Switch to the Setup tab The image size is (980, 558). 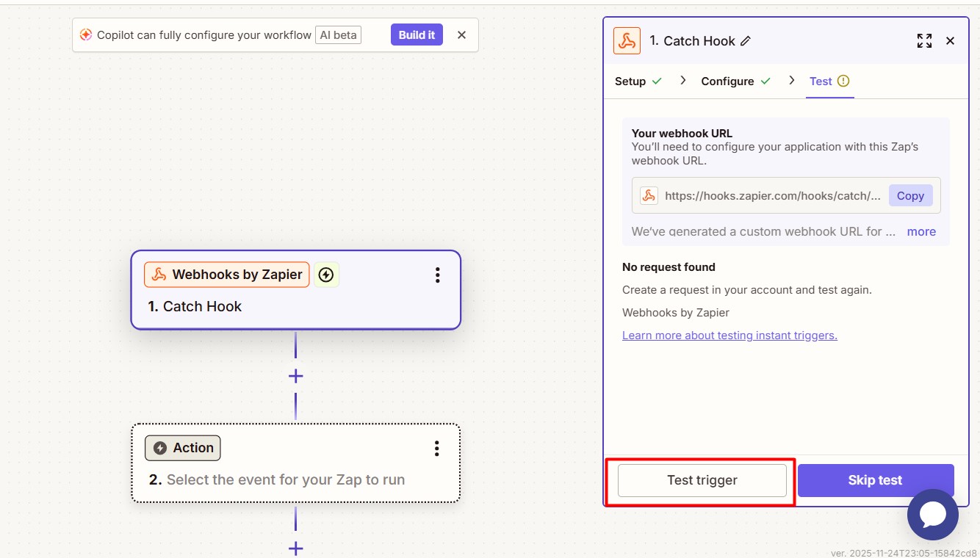[x=630, y=81]
